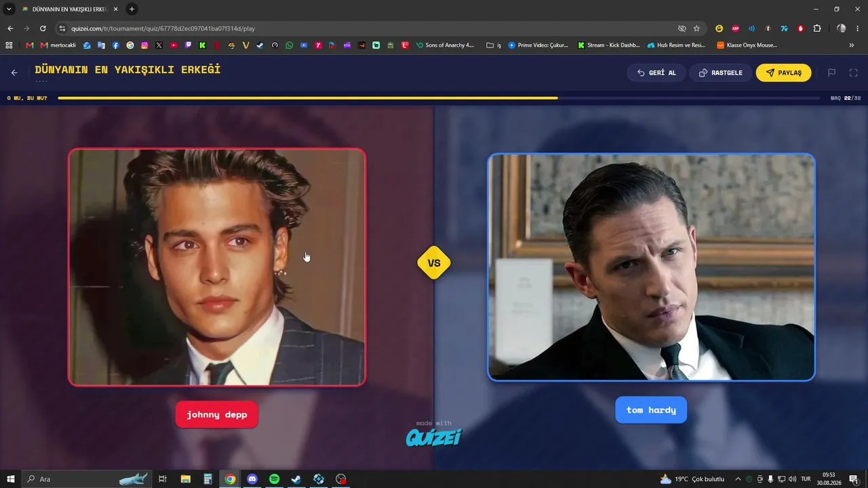
Task: Go back using the quiz page arrow
Action: [14, 73]
